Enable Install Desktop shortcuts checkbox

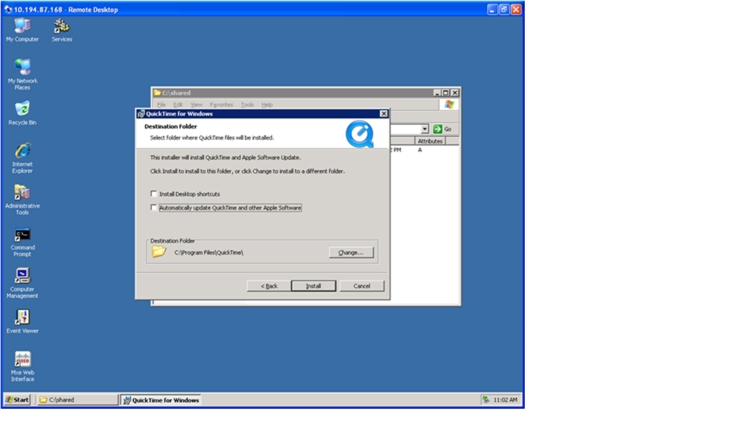point(153,194)
